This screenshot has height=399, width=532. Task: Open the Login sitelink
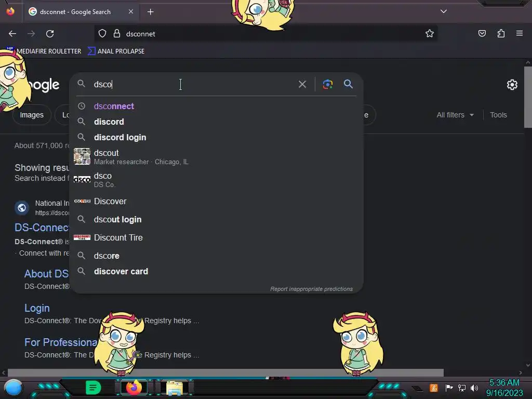pos(37,308)
